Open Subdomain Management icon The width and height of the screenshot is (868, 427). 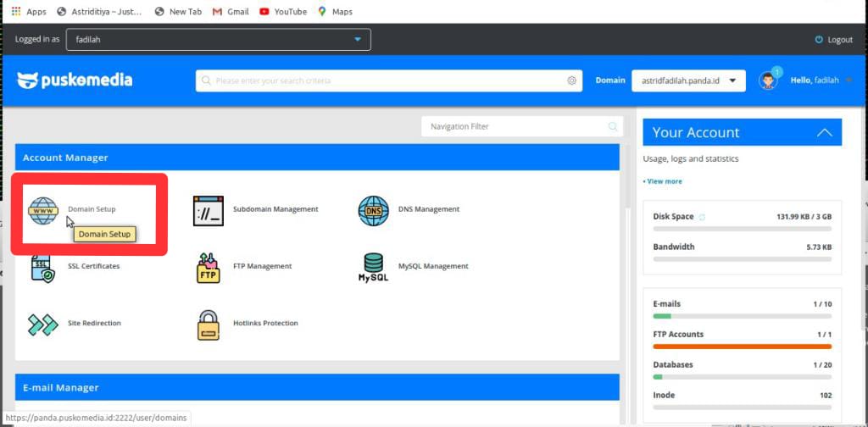tap(209, 209)
